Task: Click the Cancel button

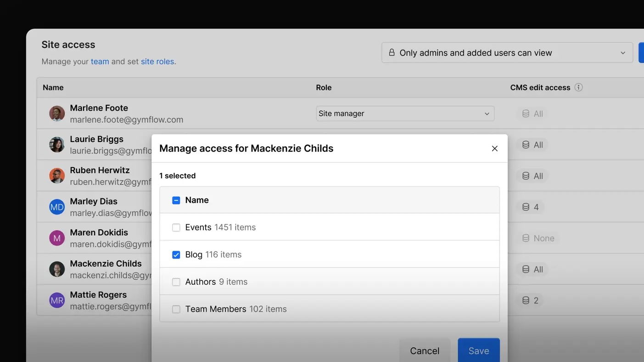Action: (425, 351)
